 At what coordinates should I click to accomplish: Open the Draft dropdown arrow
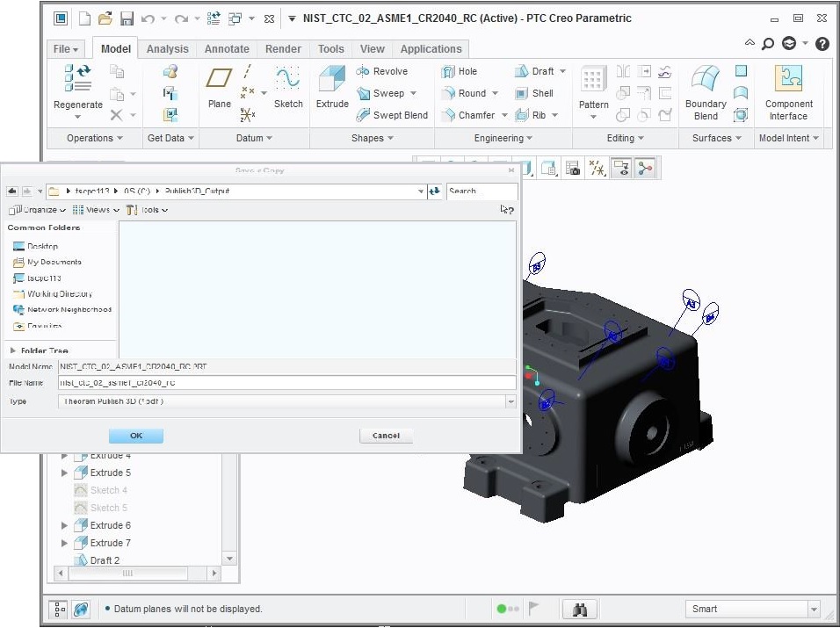pos(562,71)
